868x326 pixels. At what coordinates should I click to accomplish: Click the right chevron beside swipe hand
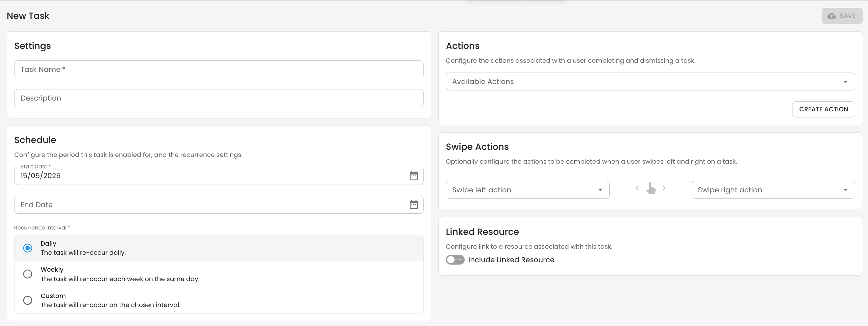[x=664, y=188]
